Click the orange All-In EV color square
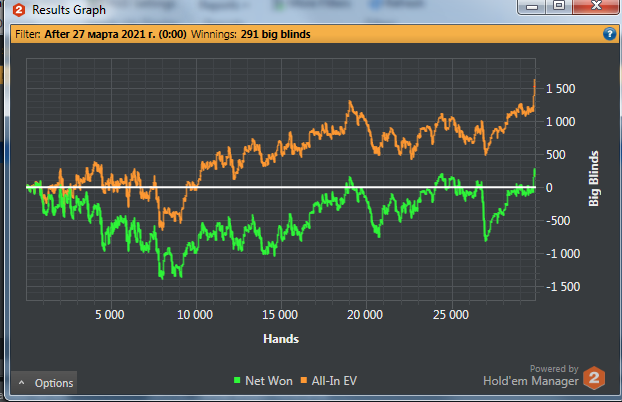Viewport: 622px width, 402px height. click(304, 380)
